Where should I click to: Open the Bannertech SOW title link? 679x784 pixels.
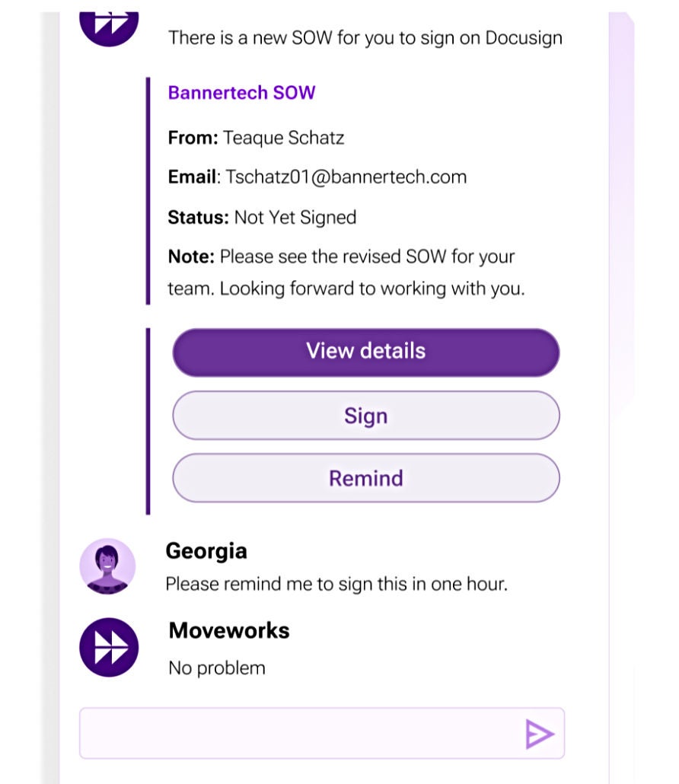(241, 93)
